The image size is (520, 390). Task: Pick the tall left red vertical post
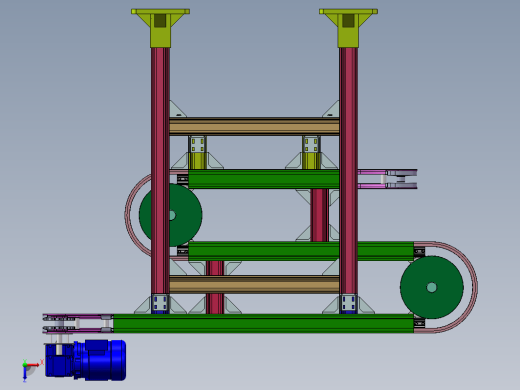160,171
